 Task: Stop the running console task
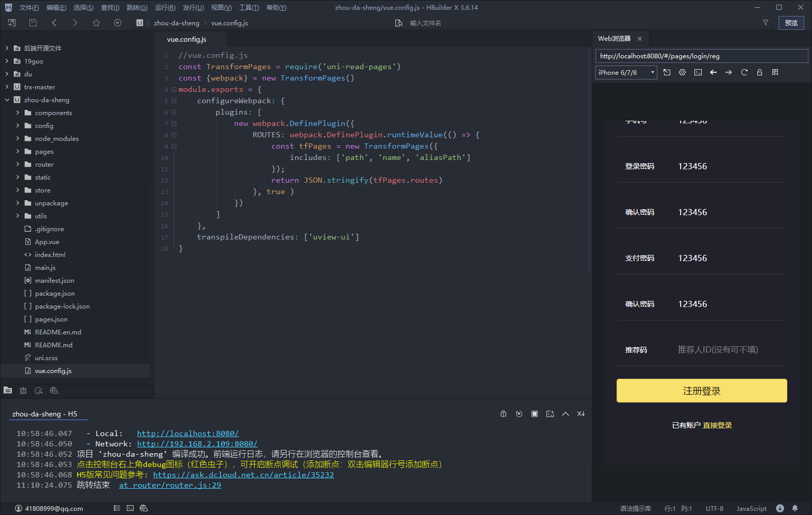click(535, 414)
